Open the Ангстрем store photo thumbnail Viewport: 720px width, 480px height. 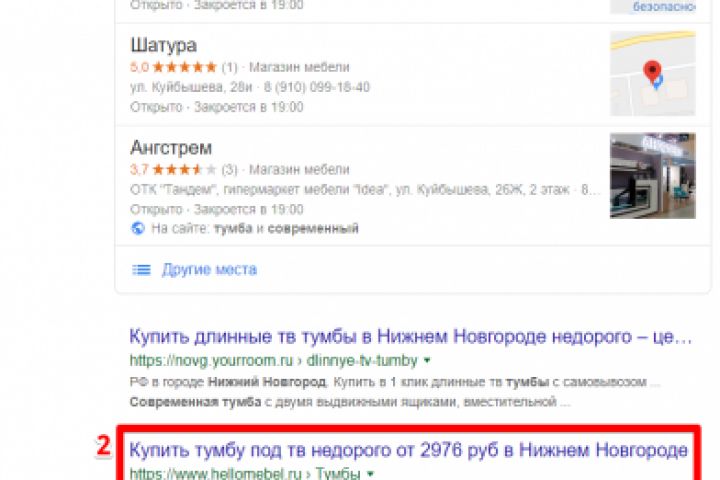pos(652,175)
